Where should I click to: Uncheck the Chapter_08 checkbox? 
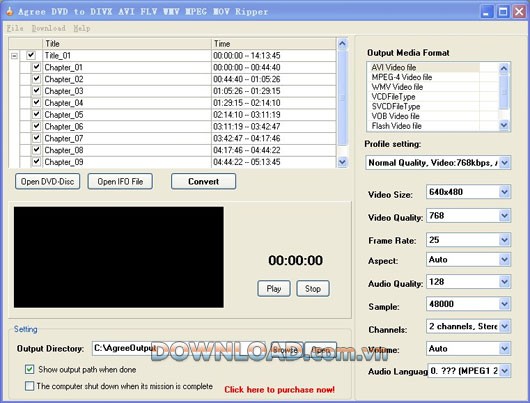(36, 150)
